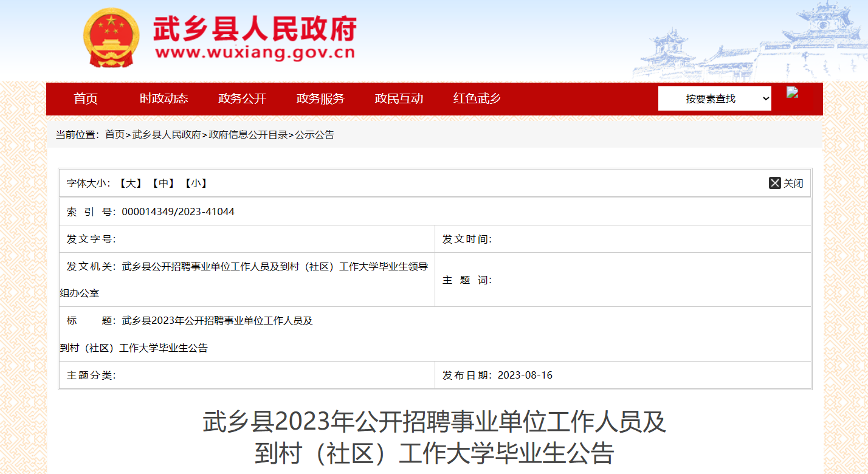Select 政务服务 in navigation bar
The width and height of the screenshot is (868, 474).
pos(321,98)
